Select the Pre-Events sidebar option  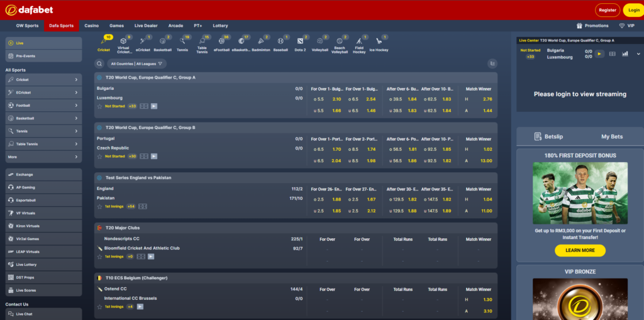43,55
